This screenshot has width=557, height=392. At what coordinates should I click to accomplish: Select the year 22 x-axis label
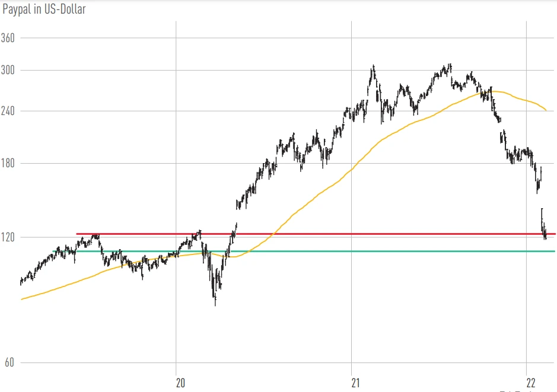[531, 381]
